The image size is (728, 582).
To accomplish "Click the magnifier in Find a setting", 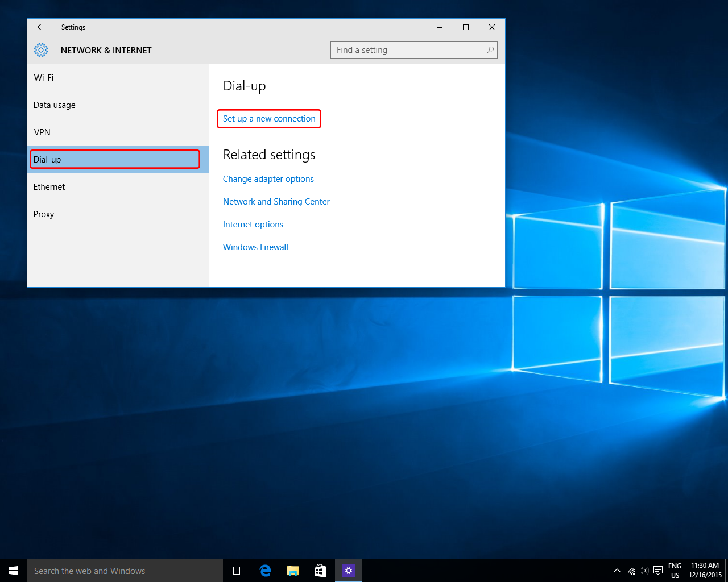I will (x=490, y=50).
